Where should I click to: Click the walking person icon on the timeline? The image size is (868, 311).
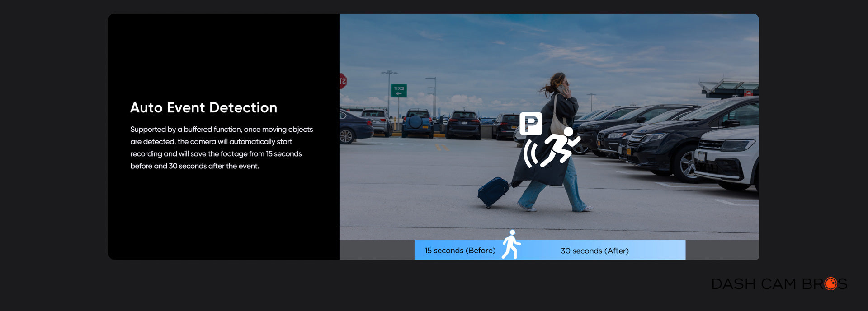pyautogui.click(x=511, y=244)
